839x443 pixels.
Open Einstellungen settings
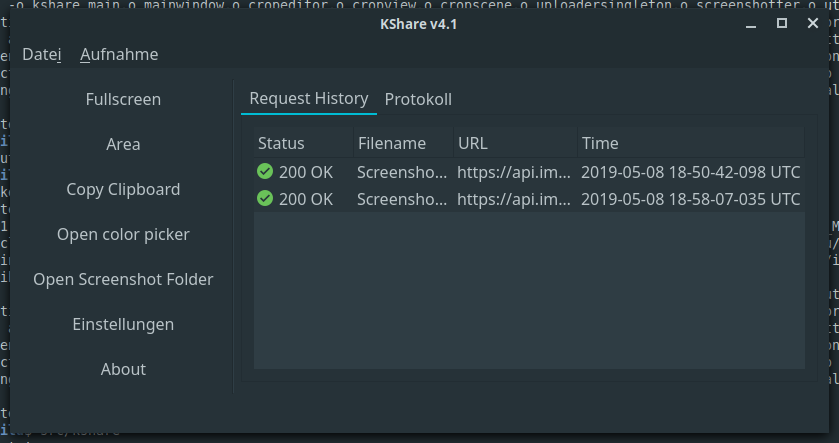pos(123,325)
